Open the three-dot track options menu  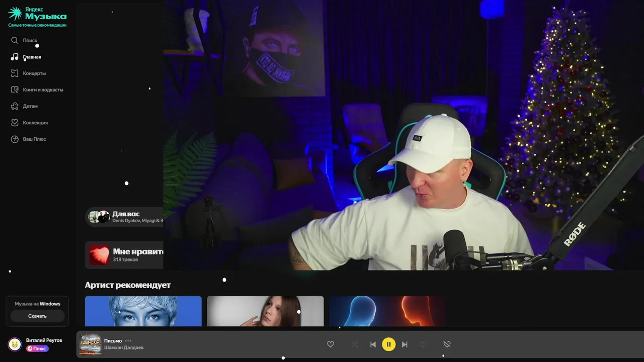pos(128,341)
